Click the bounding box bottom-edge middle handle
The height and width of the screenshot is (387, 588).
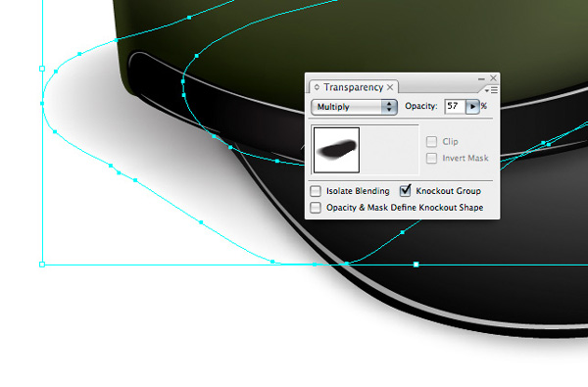click(x=416, y=265)
